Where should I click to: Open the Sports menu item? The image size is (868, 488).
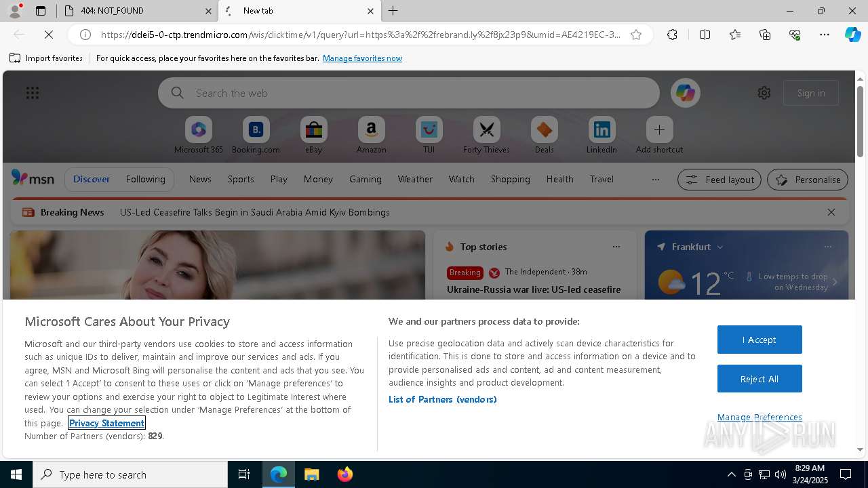tap(241, 179)
